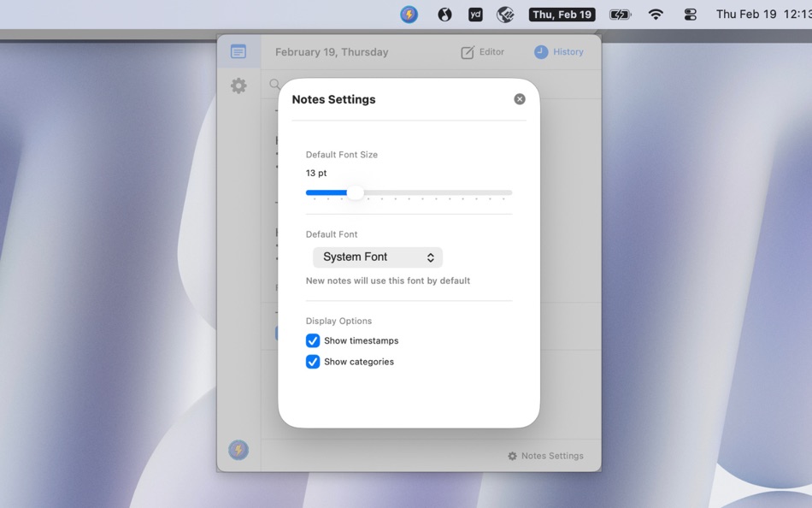The image size is (812, 508).
Task: Open the System Font dropdown
Action: 377,257
